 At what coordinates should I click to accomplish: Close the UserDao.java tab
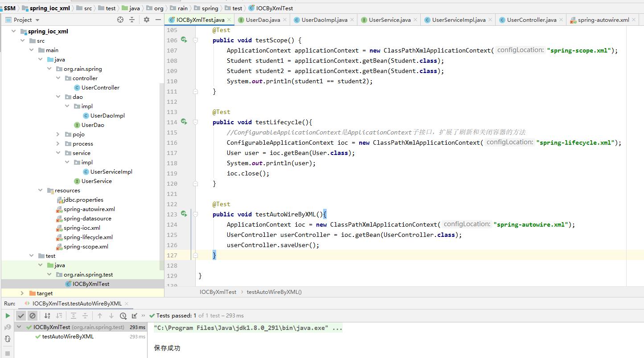[x=284, y=20]
